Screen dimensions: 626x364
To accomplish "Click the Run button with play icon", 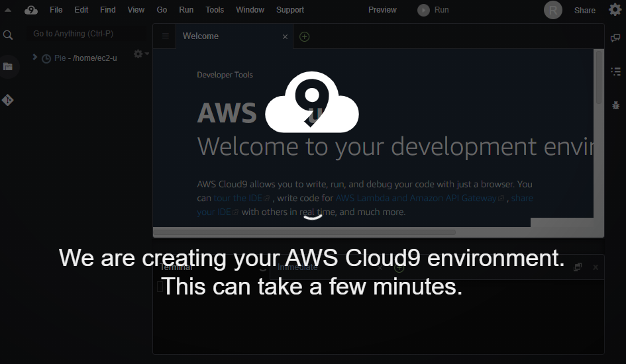I will tap(433, 10).
